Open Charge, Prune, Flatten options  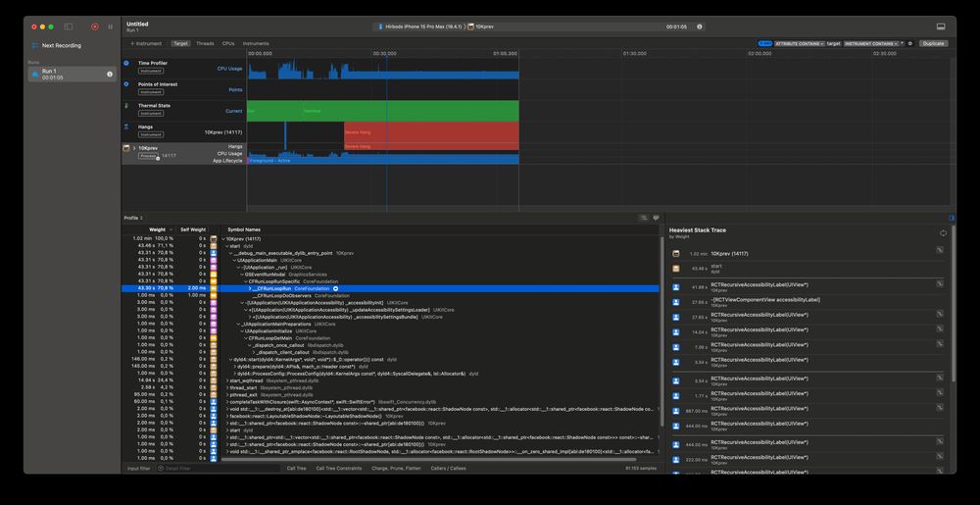[396, 468]
